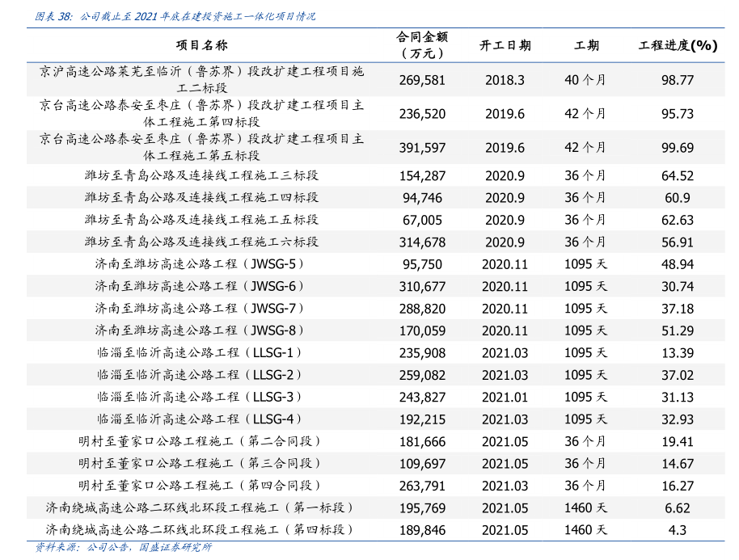The image size is (739, 560).
Task: Click the contract amount 67,005
Action: point(422,220)
